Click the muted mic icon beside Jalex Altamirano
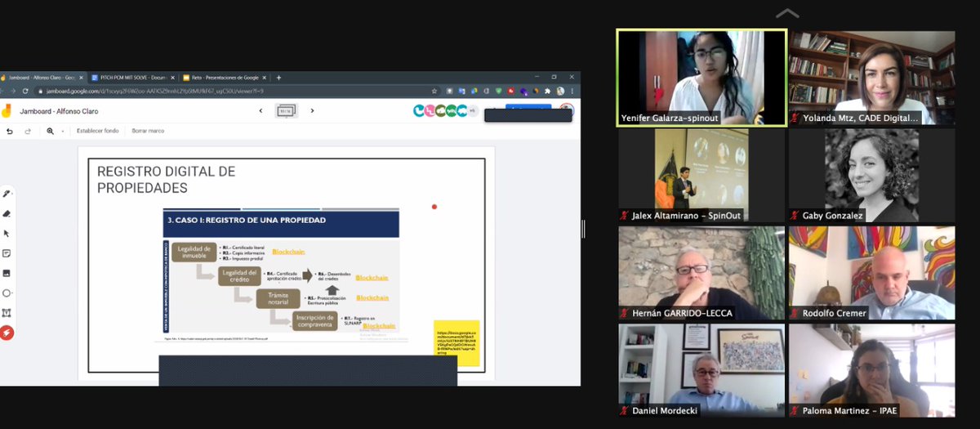Viewport: 980px width, 429px height. (625, 216)
